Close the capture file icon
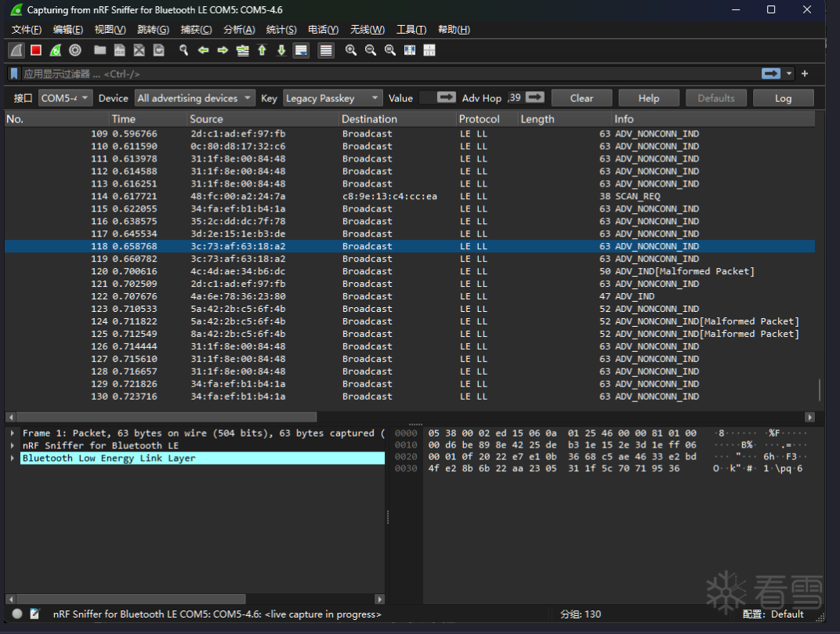Screen dimensions: 840x634 pos(139,50)
